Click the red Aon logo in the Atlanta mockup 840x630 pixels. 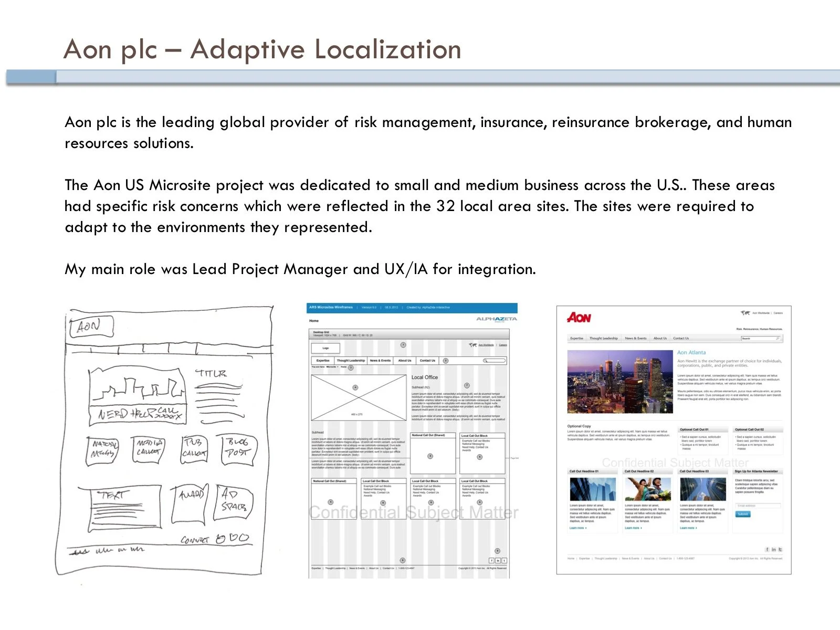[579, 317]
